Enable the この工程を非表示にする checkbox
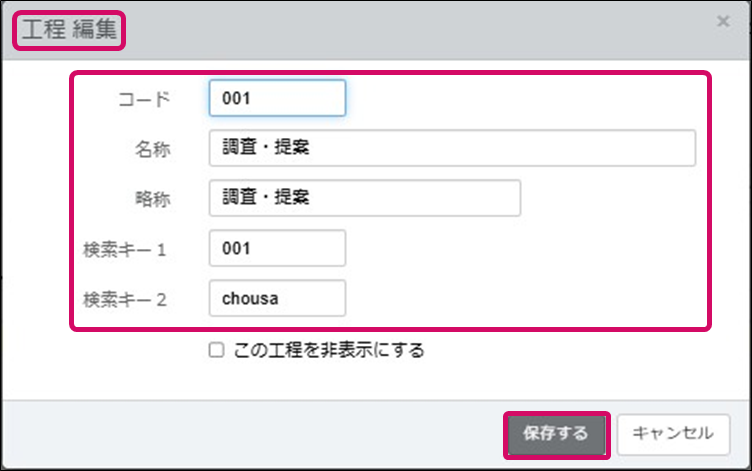 coord(215,350)
